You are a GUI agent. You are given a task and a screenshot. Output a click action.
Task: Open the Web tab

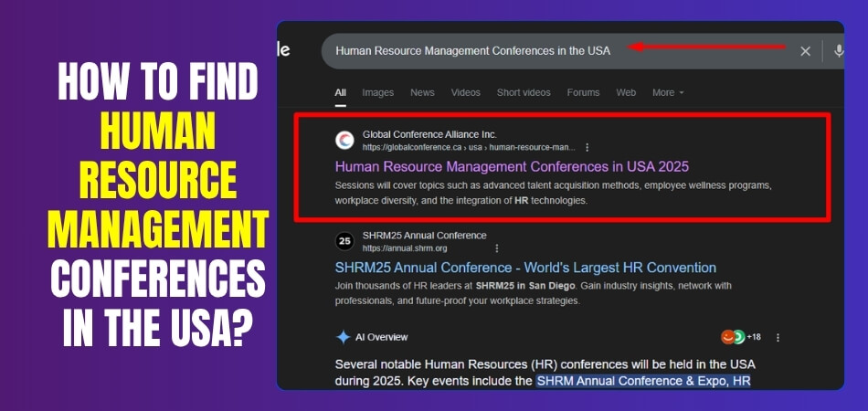(626, 93)
